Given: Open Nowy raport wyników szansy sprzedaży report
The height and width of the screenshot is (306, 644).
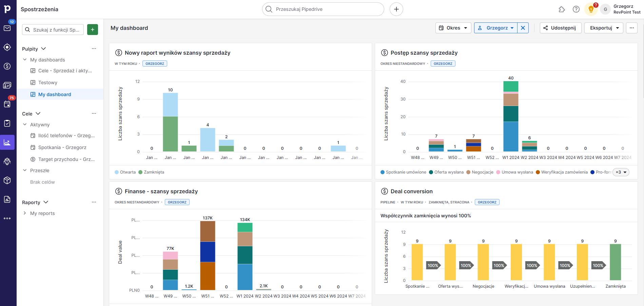Looking at the screenshot, I should 177,53.
